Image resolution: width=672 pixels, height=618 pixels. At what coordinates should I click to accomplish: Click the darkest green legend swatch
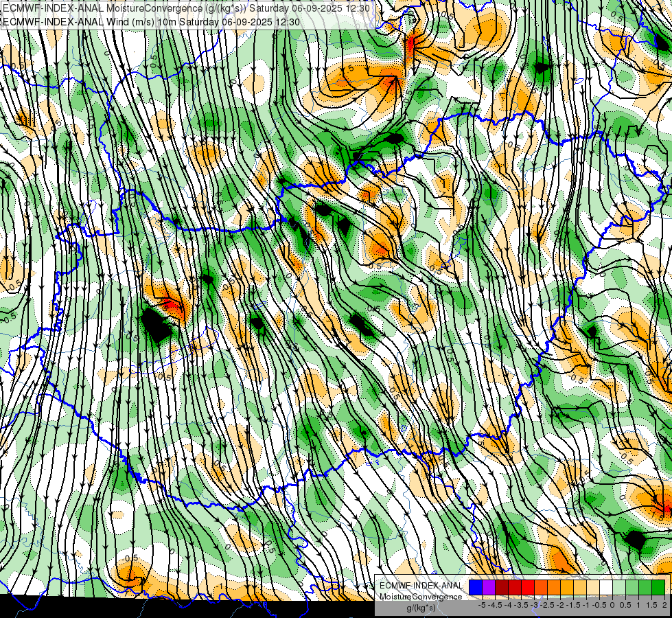pyautogui.click(x=658, y=587)
